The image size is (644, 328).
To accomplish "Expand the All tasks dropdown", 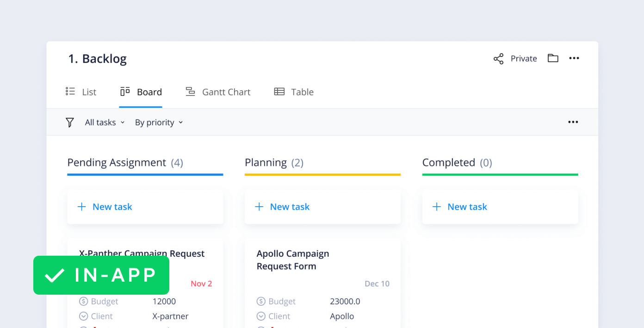I will (105, 122).
